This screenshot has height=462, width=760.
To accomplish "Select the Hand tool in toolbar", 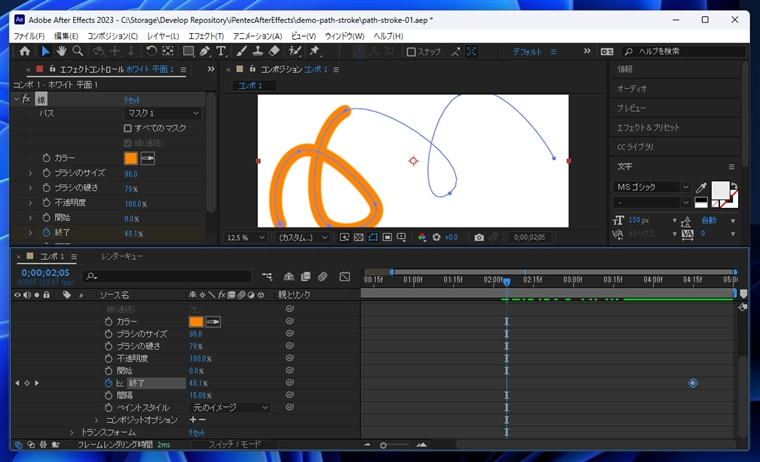I will [62, 51].
